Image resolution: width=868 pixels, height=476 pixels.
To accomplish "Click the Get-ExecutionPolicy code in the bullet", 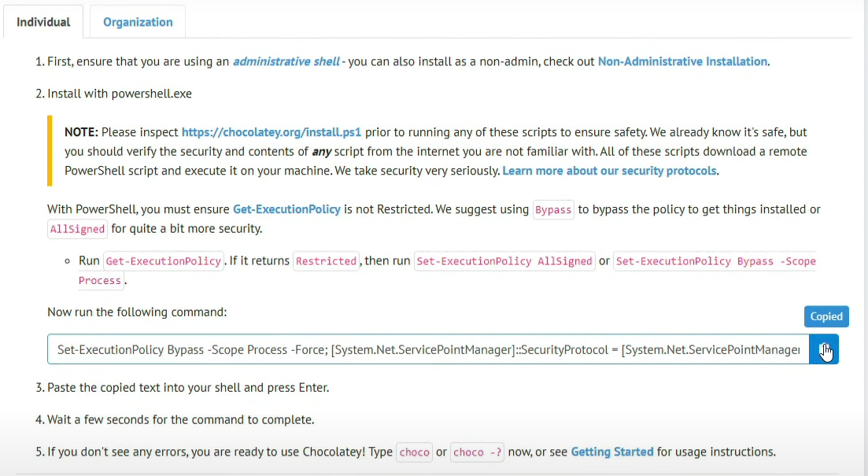I will point(164,261).
